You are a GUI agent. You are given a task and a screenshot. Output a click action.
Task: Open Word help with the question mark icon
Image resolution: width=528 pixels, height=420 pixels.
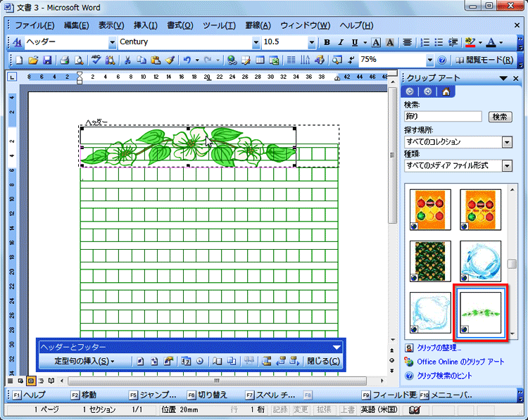(442, 61)
